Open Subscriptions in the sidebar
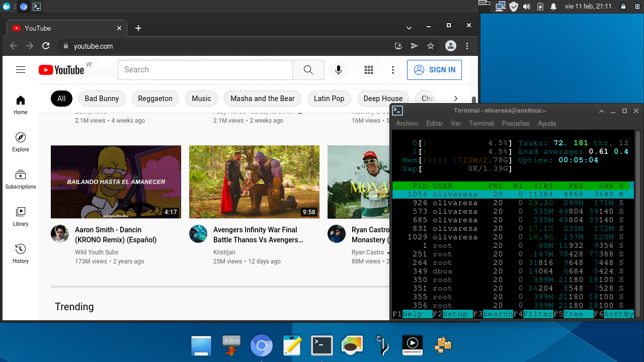The height and width of the screenshot is (362, 644). (21, 179)
